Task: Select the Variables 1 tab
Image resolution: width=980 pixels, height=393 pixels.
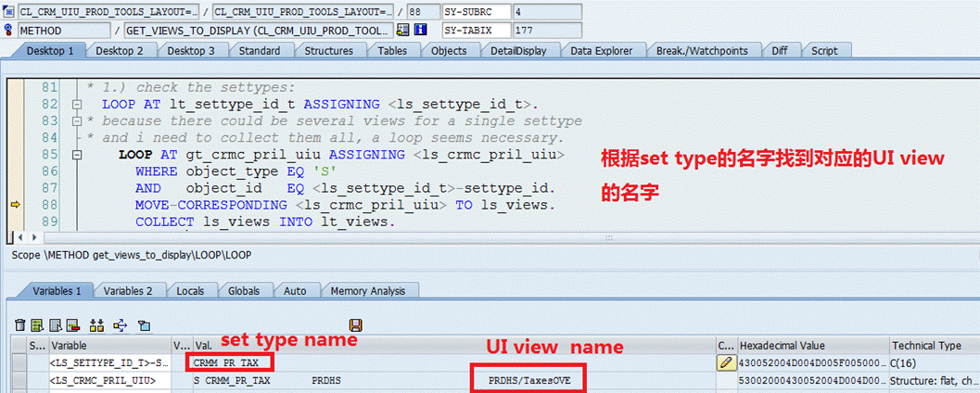Action: coord(57,290)
